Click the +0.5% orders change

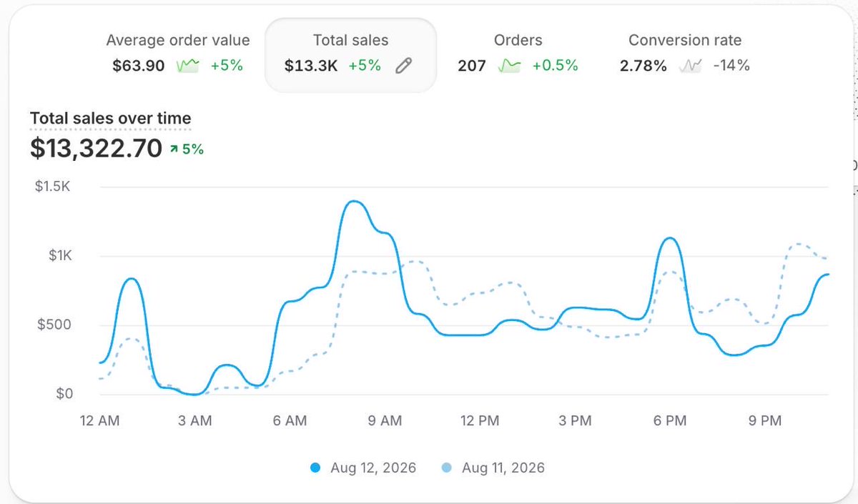pos(556,66)
